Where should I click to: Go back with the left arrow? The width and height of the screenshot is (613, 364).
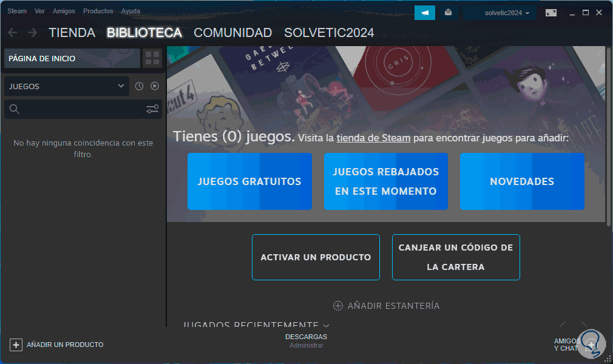coord(13,32)
